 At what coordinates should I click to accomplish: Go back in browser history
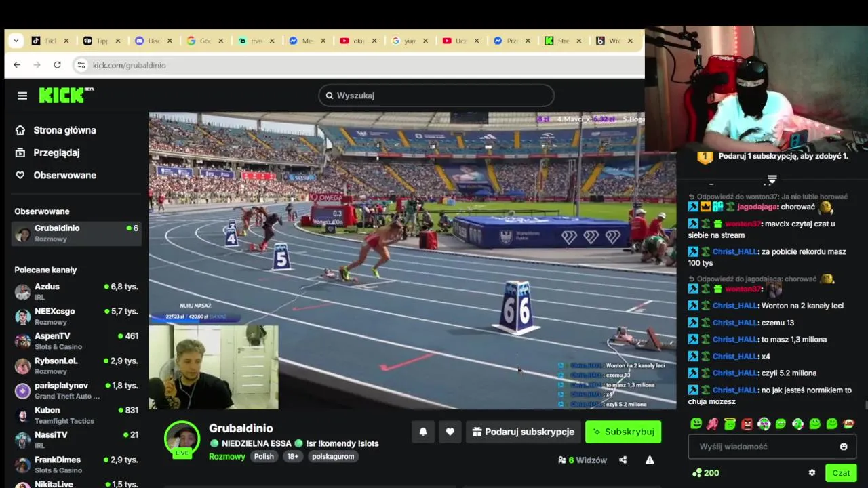(17, 65)
